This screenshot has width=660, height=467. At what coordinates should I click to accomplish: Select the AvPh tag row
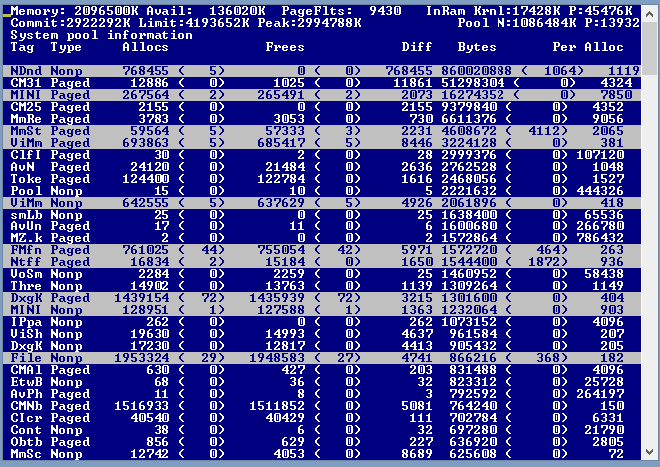[x=322, y=394]
